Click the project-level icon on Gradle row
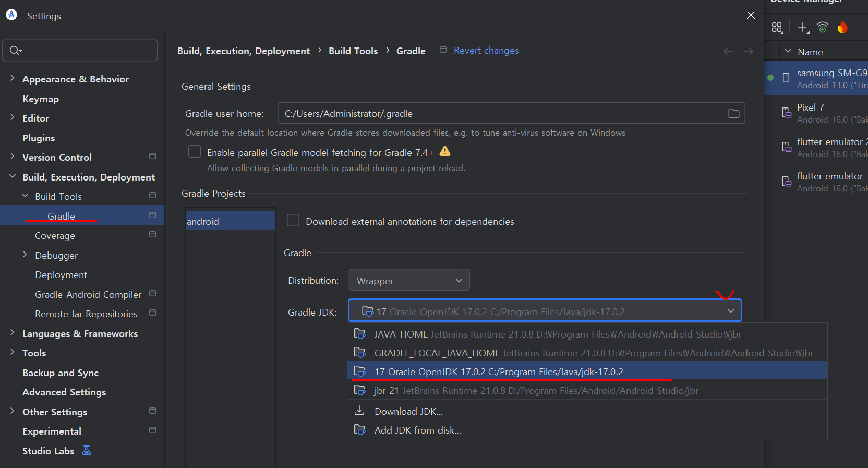 (x=152, y=215)
